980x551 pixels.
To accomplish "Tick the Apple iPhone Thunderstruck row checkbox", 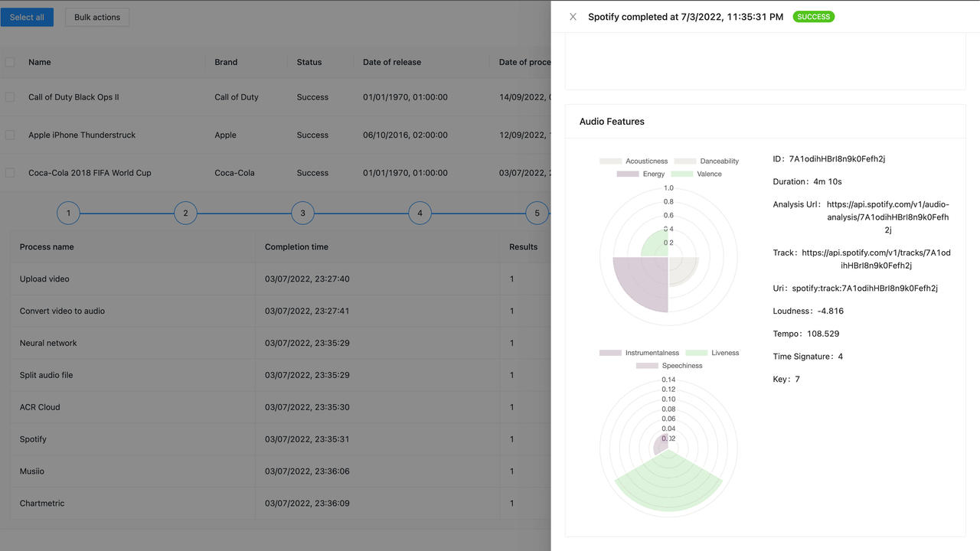I will point(10,135).
